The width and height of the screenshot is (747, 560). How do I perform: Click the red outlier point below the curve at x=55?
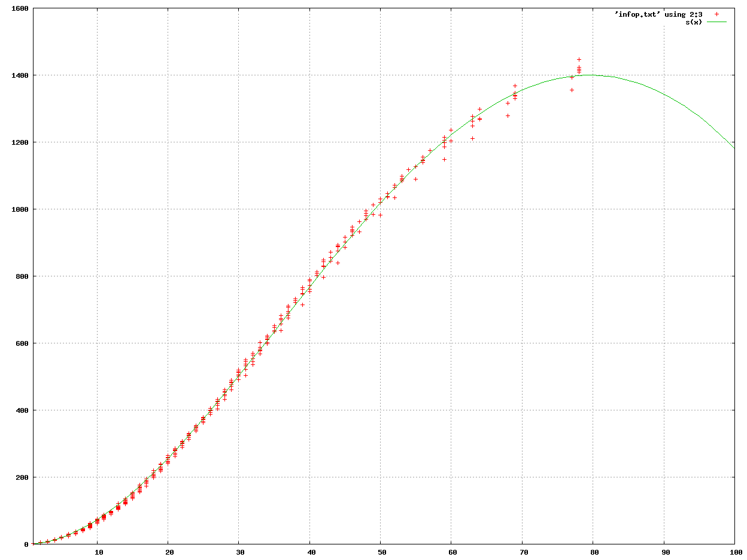(x=416, y=179)
